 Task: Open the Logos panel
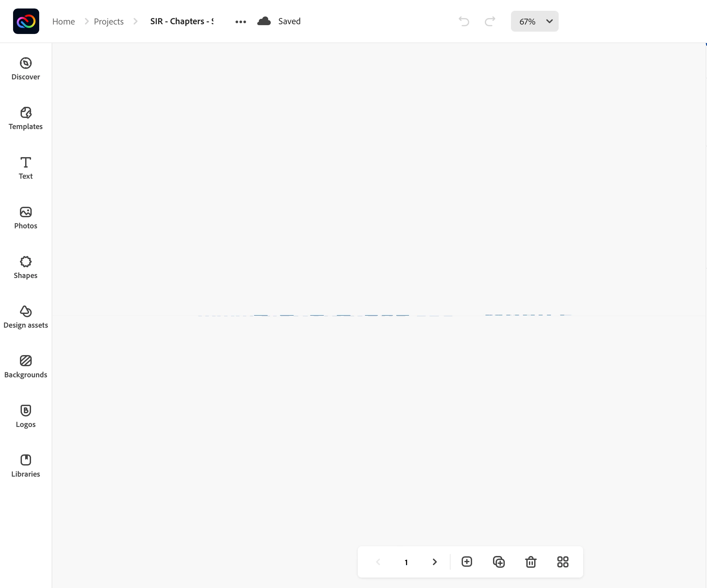(x=25, y=416)
